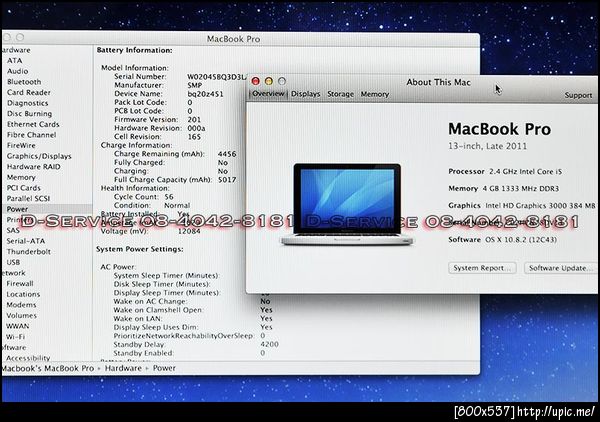Viewport: 600px width, 422px height.
Task: Click the Graphics Intel HD Graphics 3000 line
Action: tap(522, 205)
